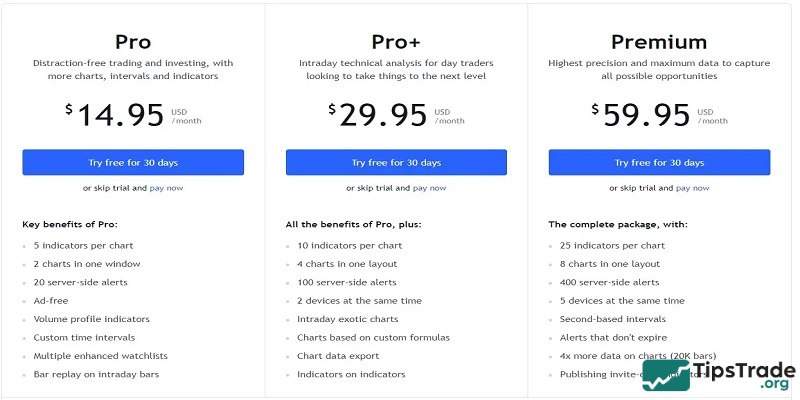Start the Pro plan 30-day free trial
This screenshot has height=400, width=800.
(133, 162)
